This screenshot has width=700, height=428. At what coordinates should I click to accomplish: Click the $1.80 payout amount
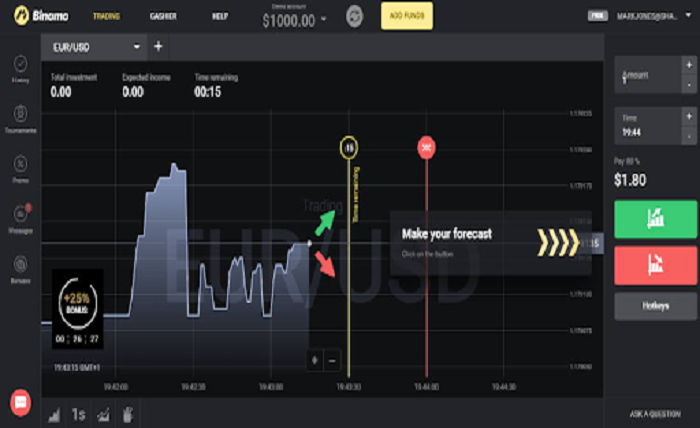click(x=630, y=180)
